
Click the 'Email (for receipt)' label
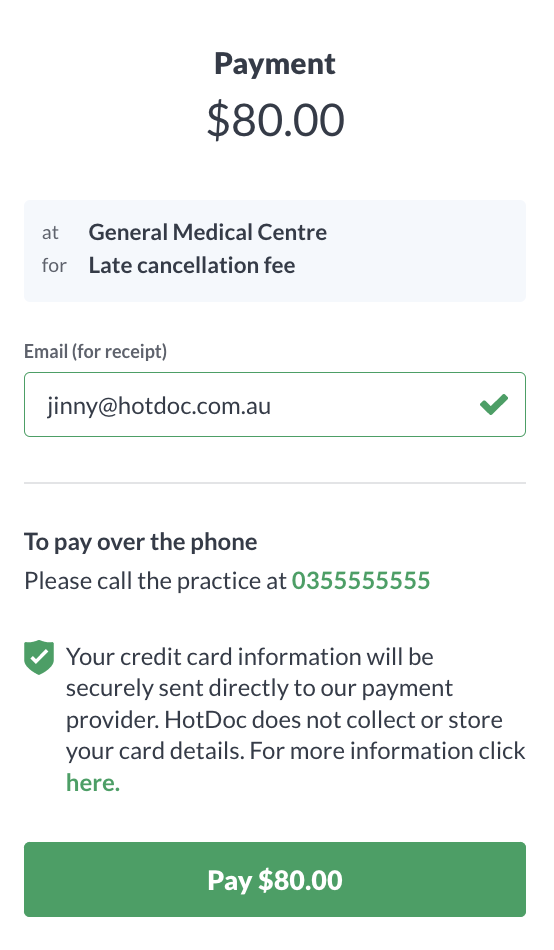click(95, 351)
